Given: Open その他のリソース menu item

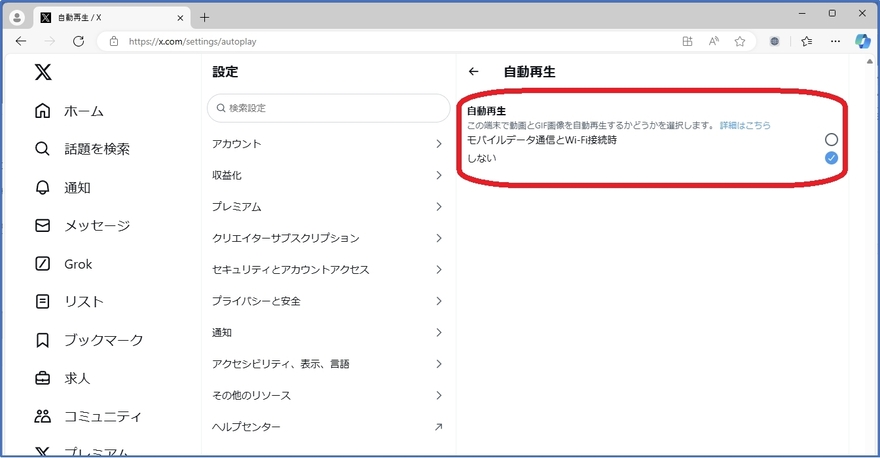Looking at the screenshot, I should 328,395.
